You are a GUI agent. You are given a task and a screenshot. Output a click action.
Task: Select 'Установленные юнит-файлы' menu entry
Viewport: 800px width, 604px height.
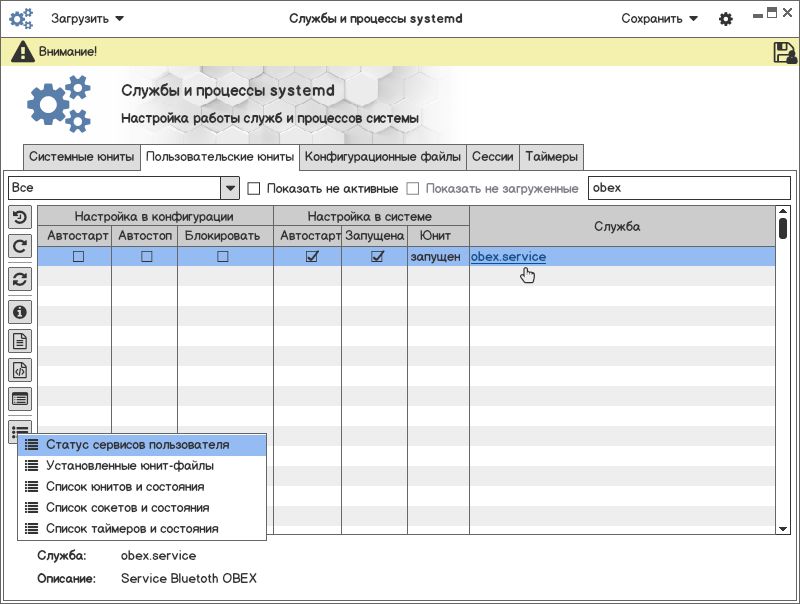coord(130,466)
